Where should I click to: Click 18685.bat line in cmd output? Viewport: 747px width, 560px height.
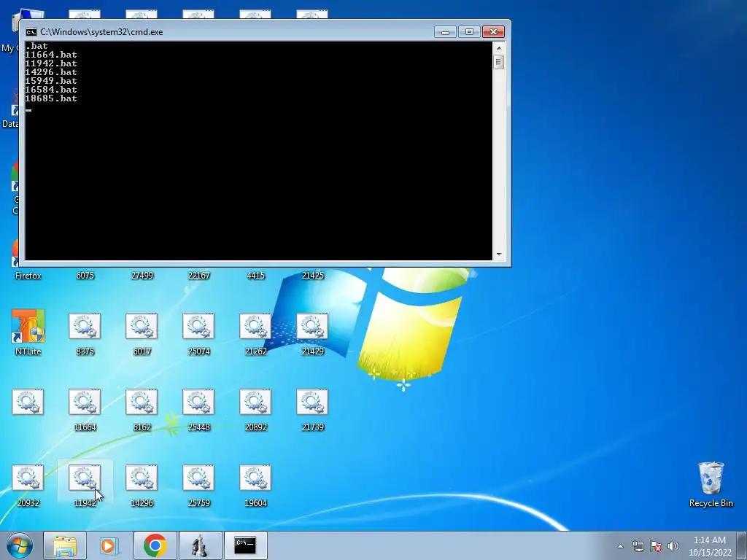(x=51, y=98)
